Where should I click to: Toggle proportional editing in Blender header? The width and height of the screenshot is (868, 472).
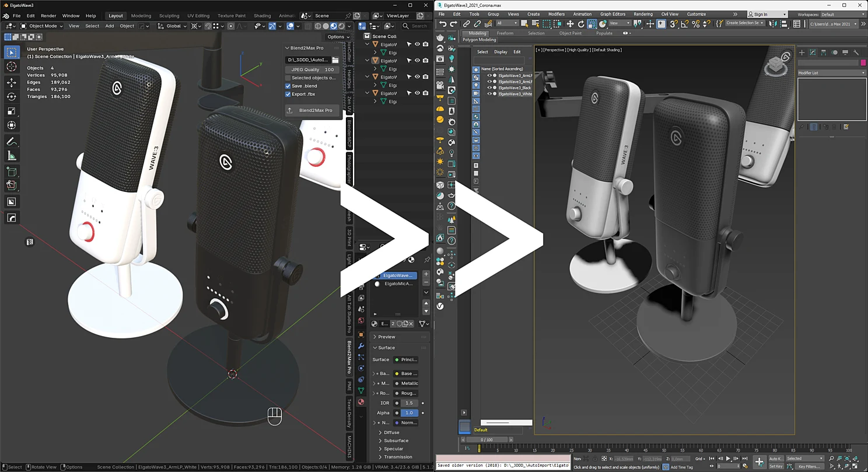point(231,26)
